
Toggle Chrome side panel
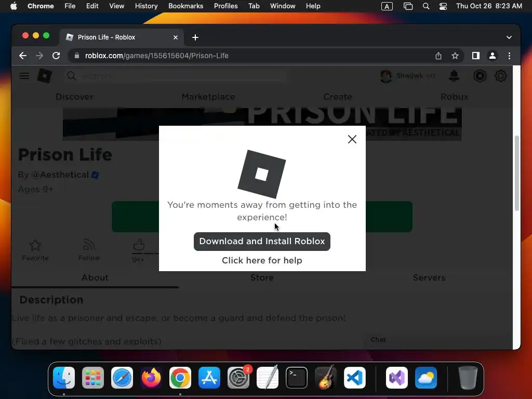[476, 56]
